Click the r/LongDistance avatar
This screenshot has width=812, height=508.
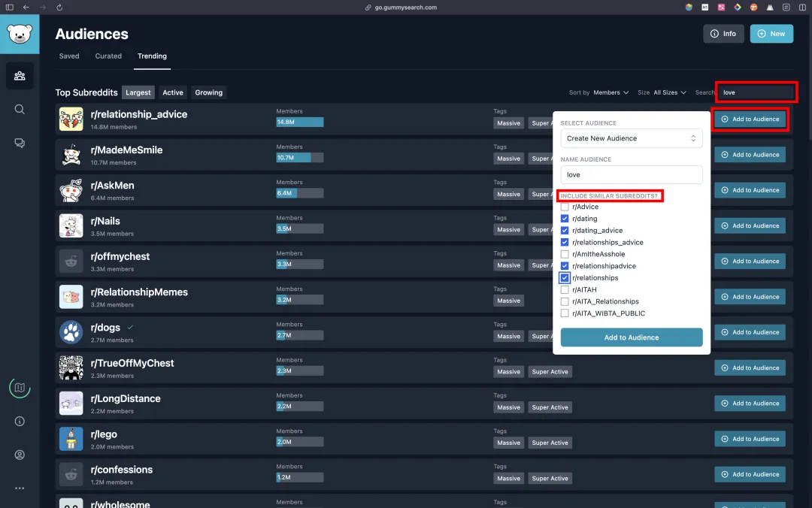[x=71, y=404]
